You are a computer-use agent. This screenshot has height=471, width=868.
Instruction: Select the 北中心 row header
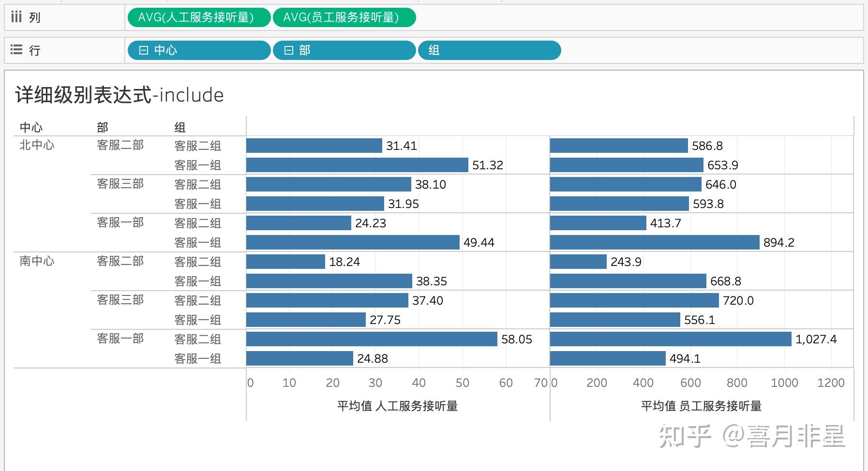(x=36, y=145)
